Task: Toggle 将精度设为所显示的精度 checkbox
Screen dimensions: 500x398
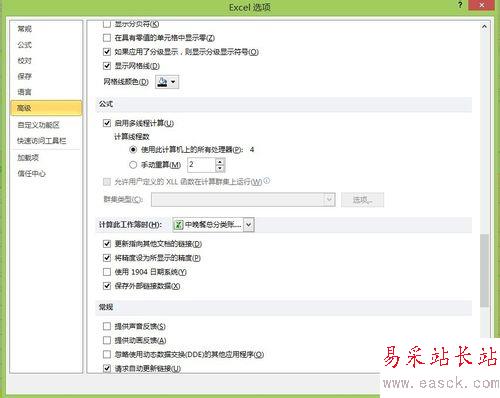Action: [x=107, y=258]
